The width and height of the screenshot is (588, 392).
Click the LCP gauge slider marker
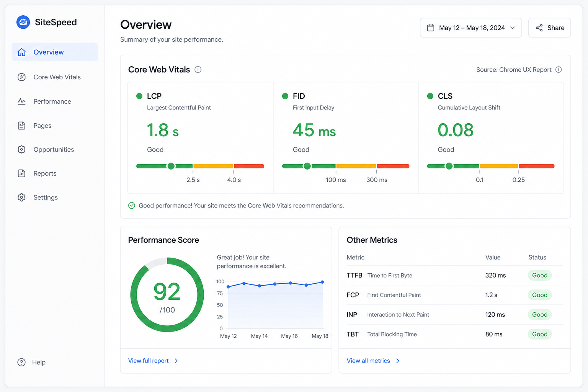click(171, 166)
